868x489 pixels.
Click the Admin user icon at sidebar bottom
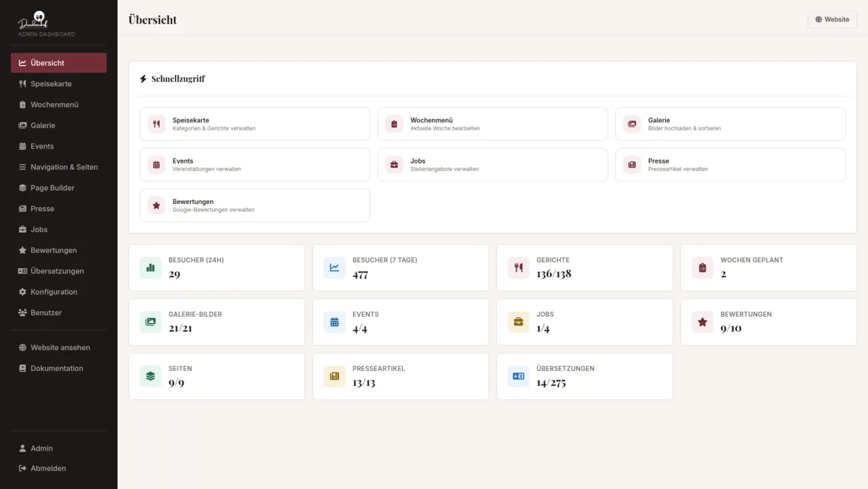click(22, 448)
